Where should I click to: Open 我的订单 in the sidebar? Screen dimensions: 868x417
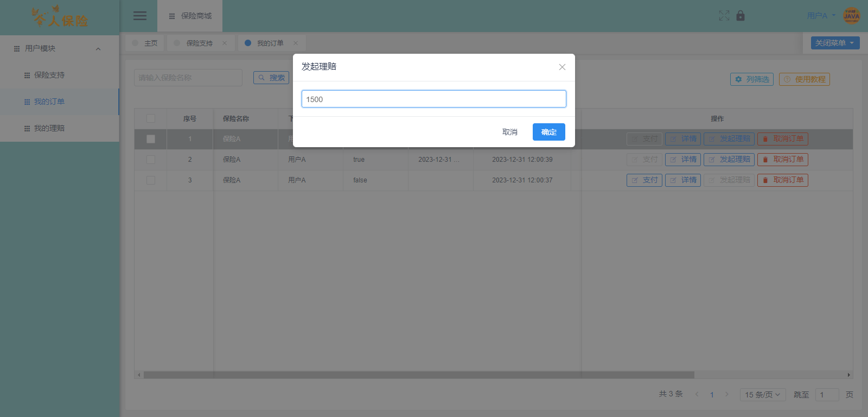(60, 102)
